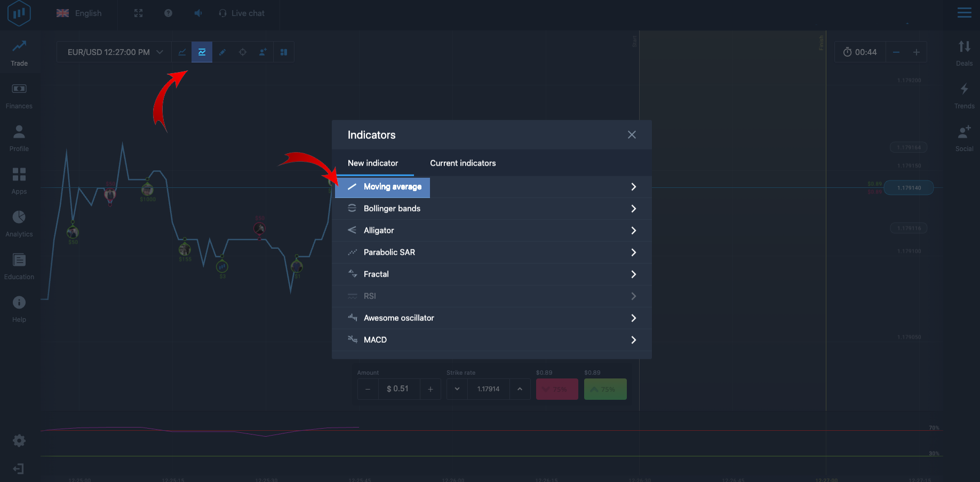
Task: Click the 1.179140 current price label
Action: 909,188
